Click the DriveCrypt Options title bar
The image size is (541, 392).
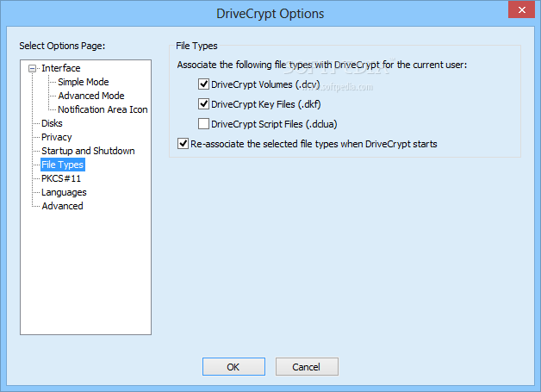tap(270, 14)
